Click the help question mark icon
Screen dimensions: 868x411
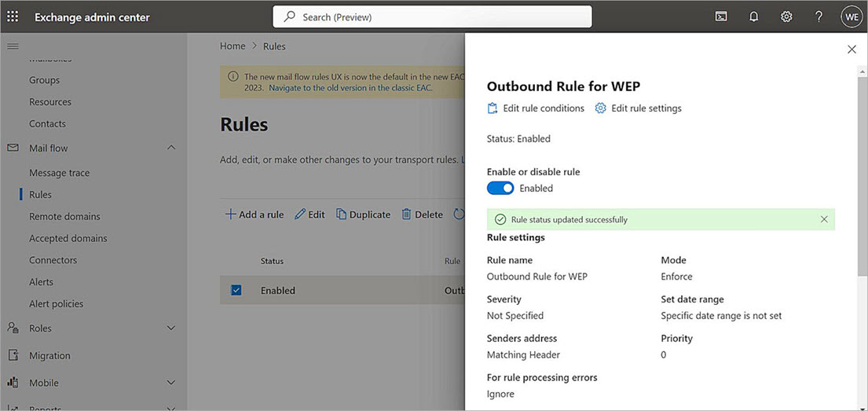pos(819,17)
